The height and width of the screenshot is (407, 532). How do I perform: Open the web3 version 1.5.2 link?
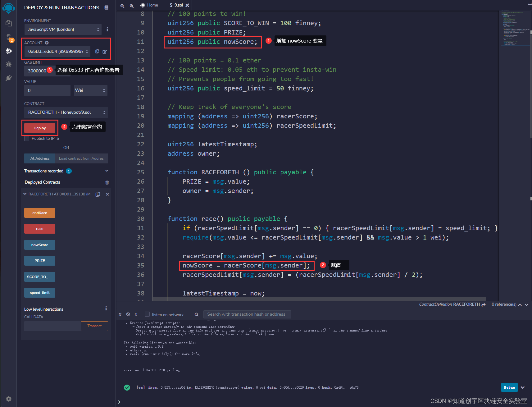click(x=147, y=347)
